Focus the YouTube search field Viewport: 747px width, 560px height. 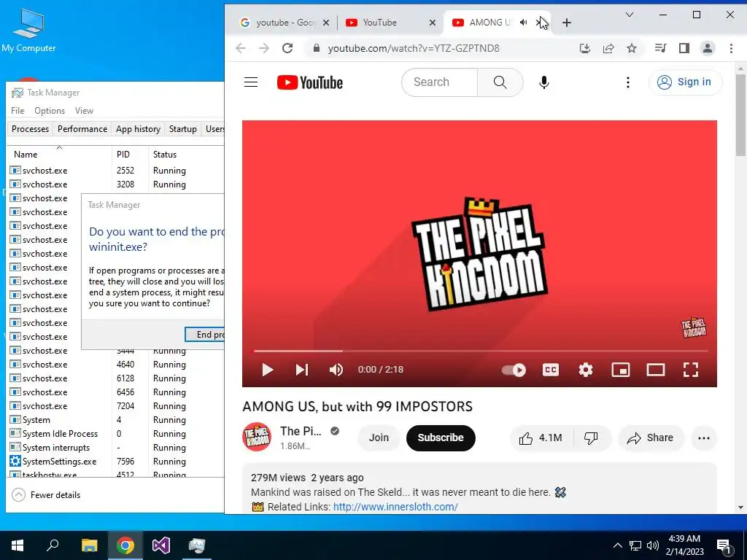pyautogui.click(x=439, y=82)
